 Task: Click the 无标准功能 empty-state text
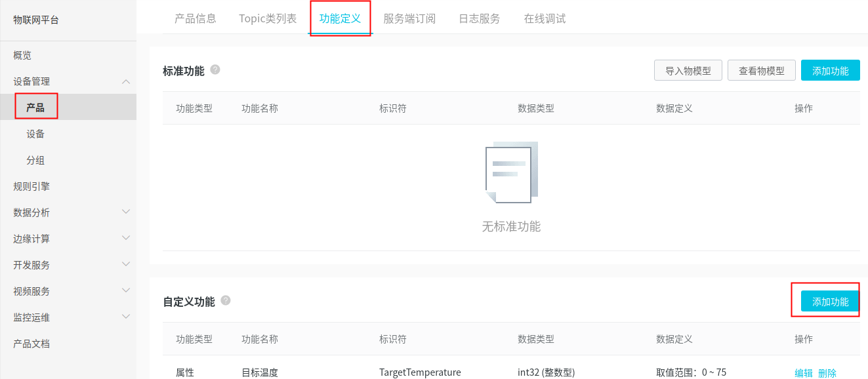click(511, 226)
